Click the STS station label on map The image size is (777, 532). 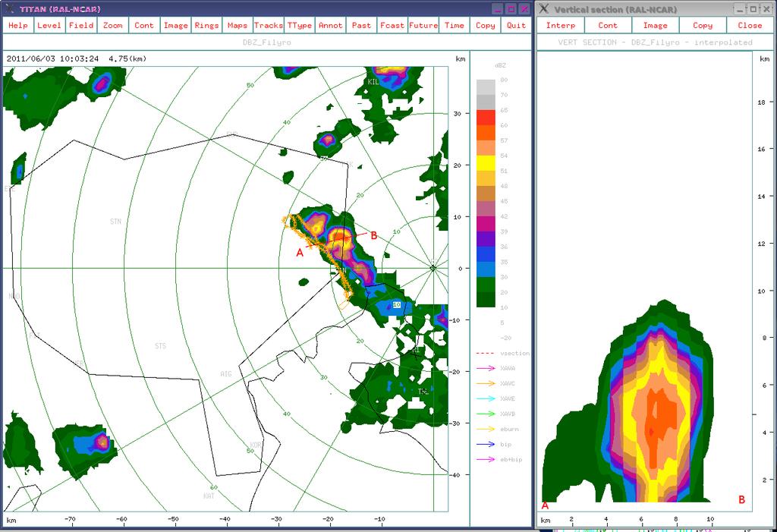[160, 345]
